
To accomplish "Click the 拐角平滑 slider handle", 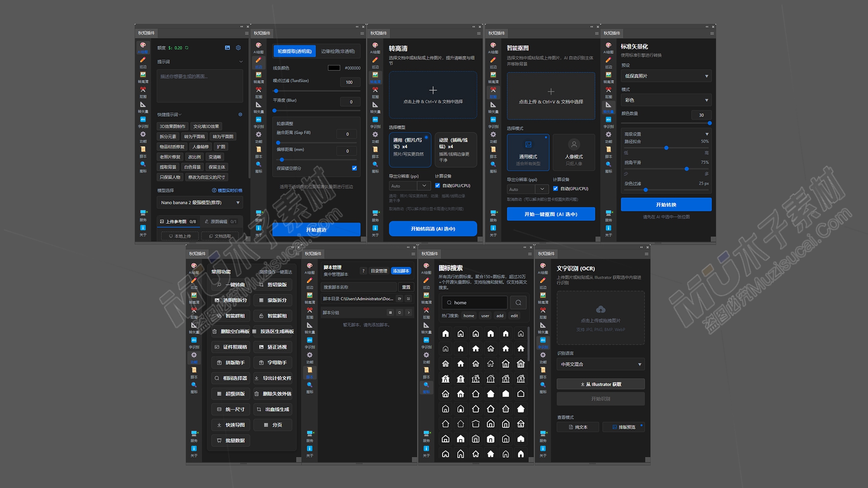I will pyautogui.click(x=686, y=169).
